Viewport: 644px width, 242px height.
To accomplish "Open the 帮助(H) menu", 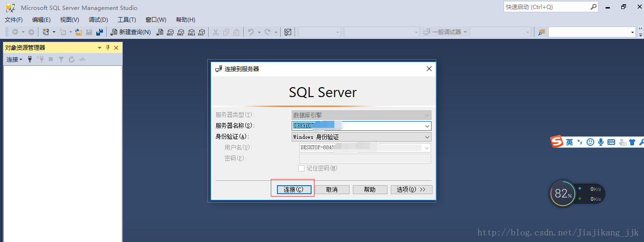I will tap(185, 20).
